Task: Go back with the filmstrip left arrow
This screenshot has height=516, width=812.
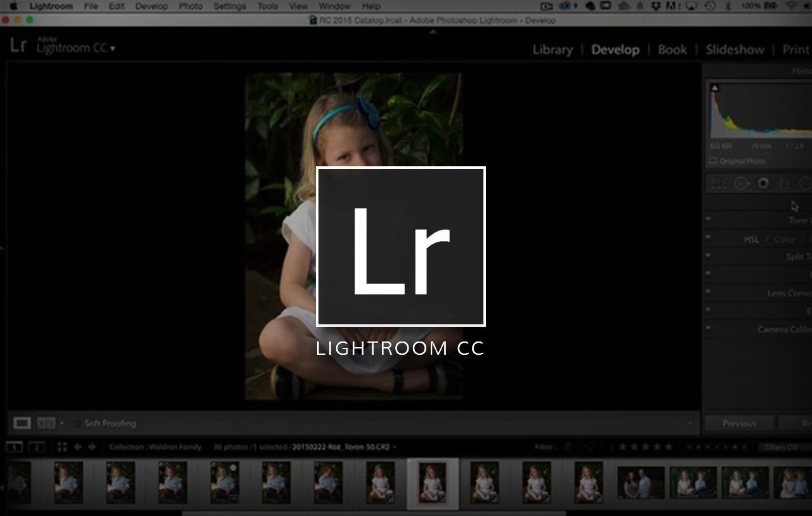Action: tap(77, 447)
